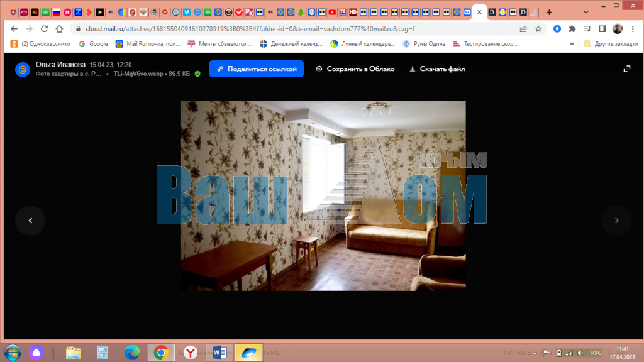
Task: Switch to the Russian flag tab
Action: click(57, 13)
